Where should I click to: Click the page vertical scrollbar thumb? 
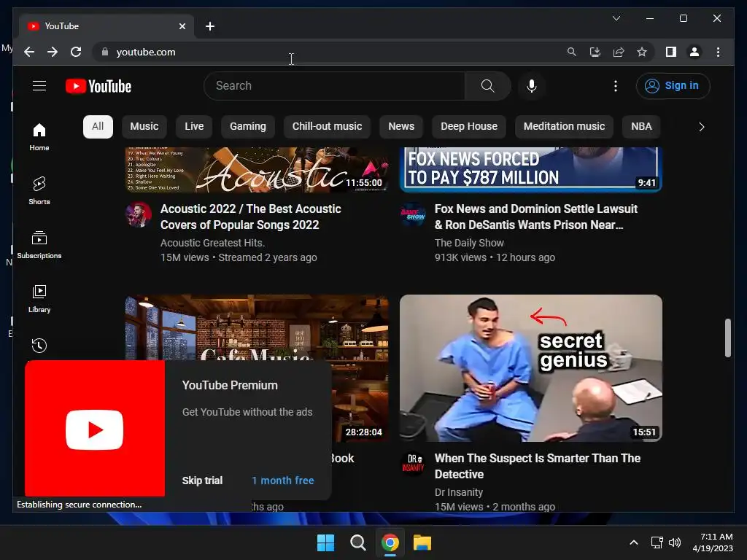click(727, 338)
